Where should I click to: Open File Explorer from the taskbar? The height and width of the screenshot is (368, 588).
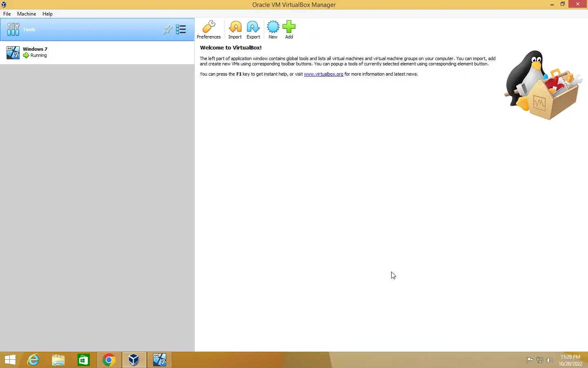[x=58, y=360]
